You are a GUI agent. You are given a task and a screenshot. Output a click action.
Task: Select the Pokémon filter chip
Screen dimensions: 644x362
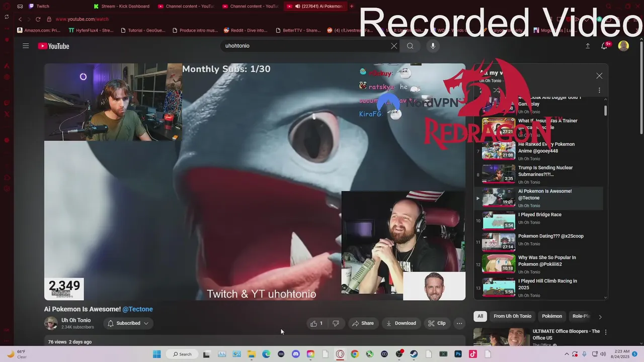point(552,316)
